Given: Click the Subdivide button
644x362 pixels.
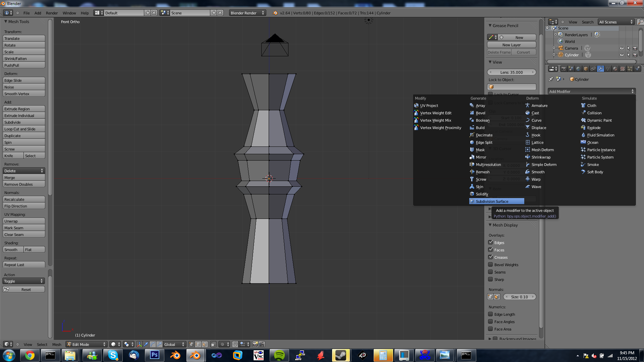Looking at the screenshot, I should coord(24,122).
